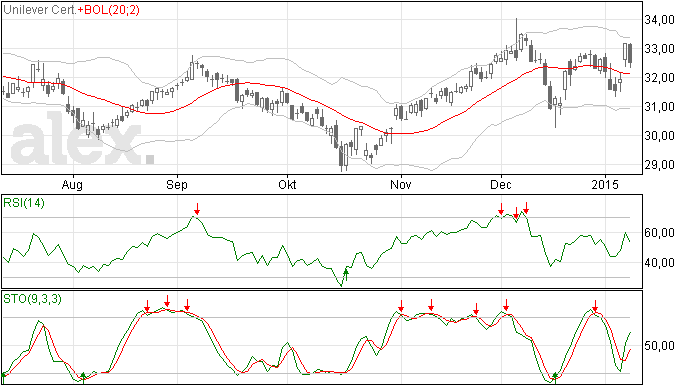Select the 32,00 price axis label
The height and width of the screenshot is (387, 690).
tap(659, 78)
